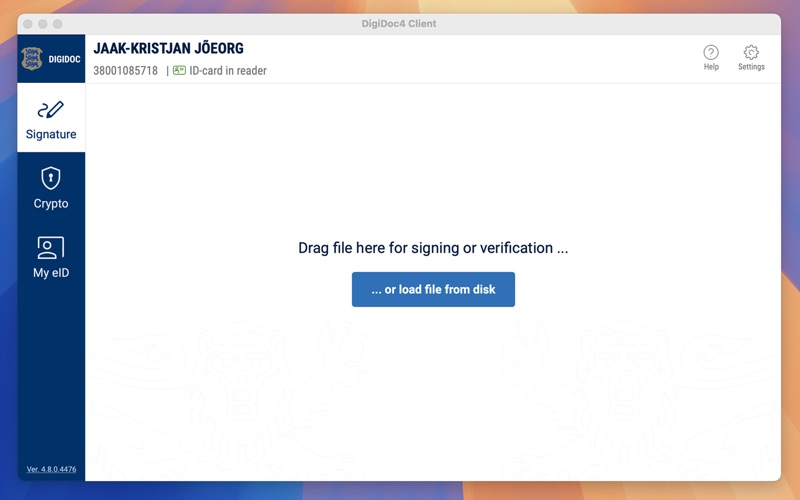This screenshot has width=800, height=500.
Task: Switch to the Crypto section
Action: coord(51,187)
